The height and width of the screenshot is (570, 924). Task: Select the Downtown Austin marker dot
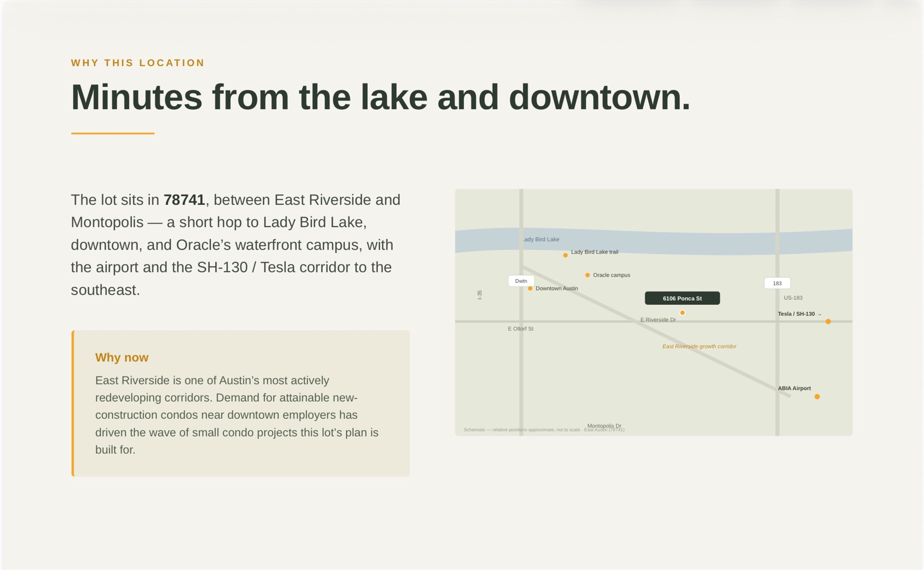[x=530, y=289]
